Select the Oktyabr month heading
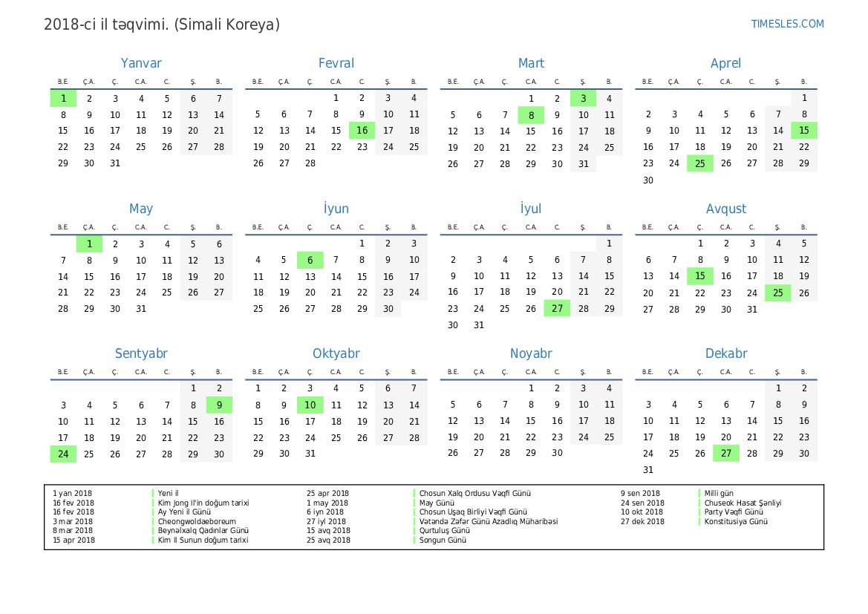 (336, 353)
